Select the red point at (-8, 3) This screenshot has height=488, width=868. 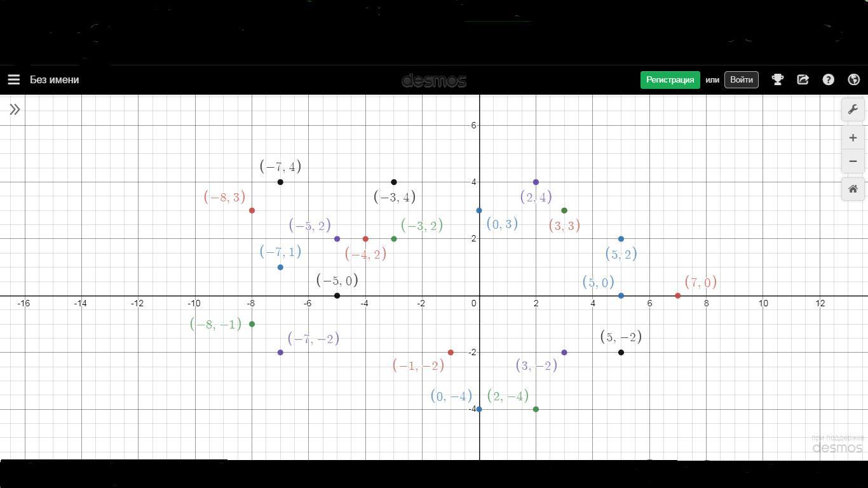252,210
